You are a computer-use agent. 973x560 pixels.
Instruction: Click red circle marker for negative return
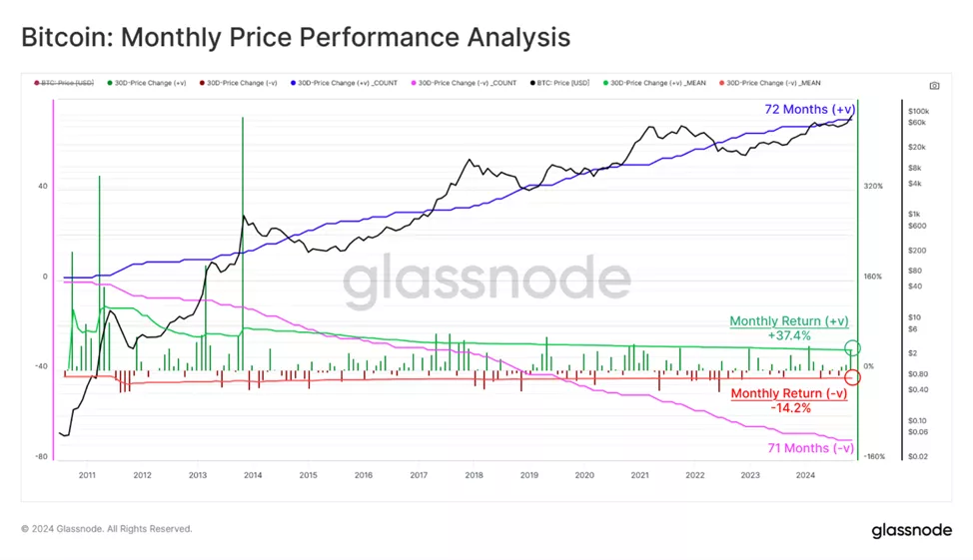pos(852,377)
